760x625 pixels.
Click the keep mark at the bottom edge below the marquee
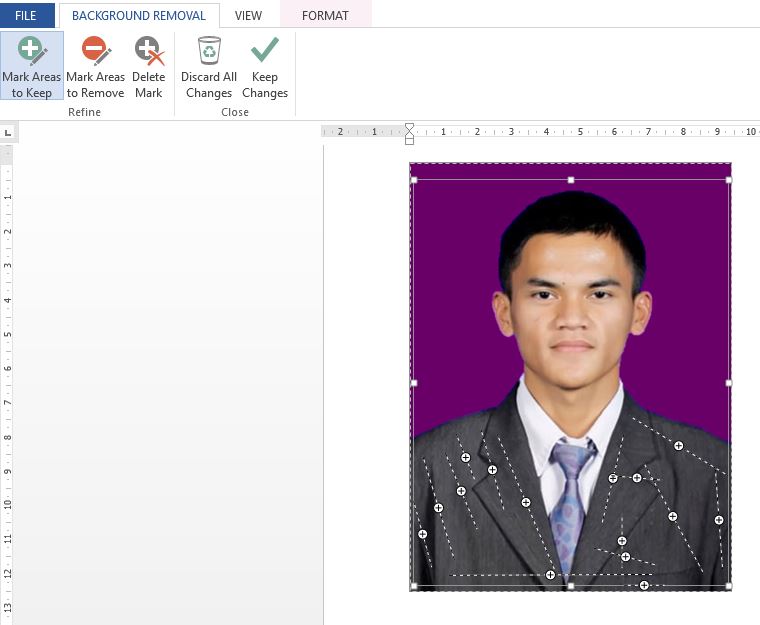[644, 585]
